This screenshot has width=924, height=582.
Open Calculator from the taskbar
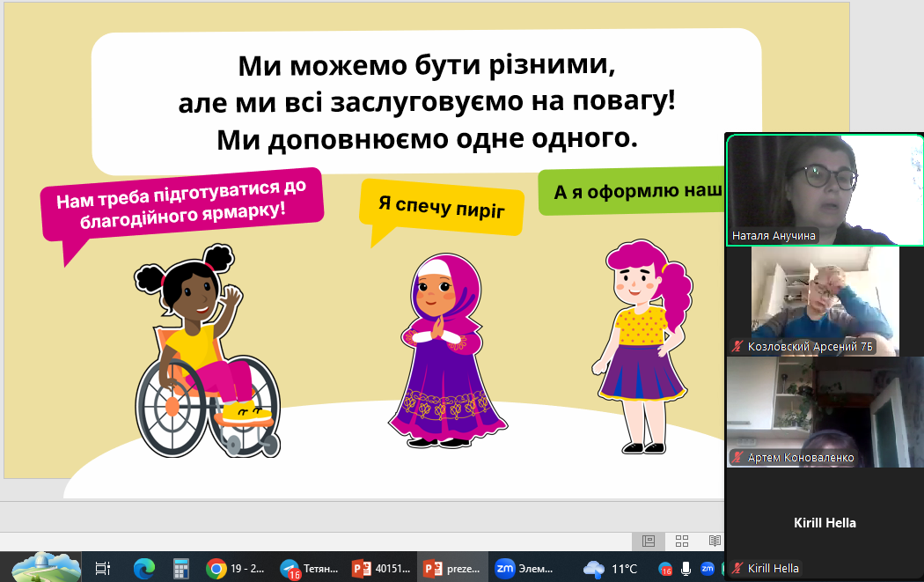tap(180, 569)
